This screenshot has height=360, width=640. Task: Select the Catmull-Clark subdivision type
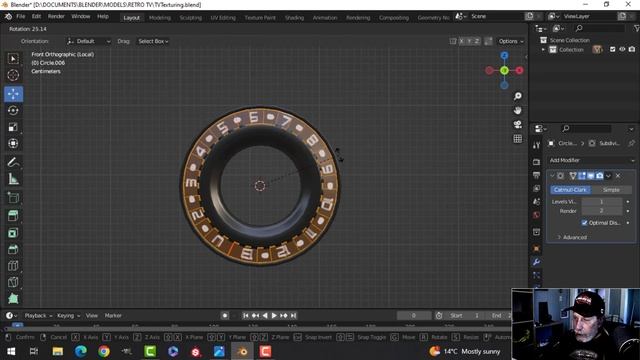point(570,190)
